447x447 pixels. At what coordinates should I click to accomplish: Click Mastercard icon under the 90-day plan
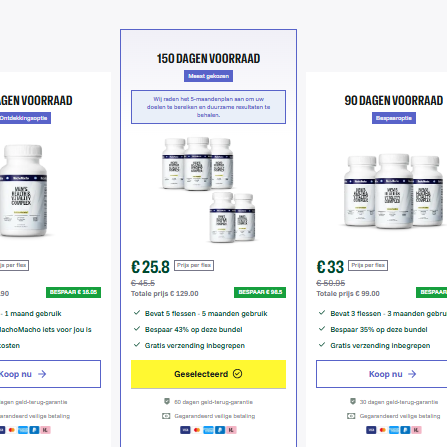click(383, 430)
